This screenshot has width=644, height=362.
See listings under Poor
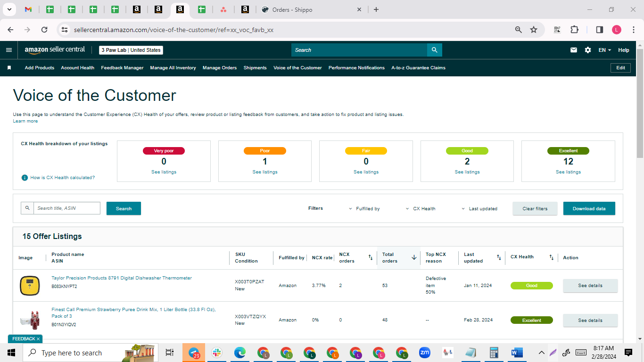pyautogui.click(x=265, y=172)
